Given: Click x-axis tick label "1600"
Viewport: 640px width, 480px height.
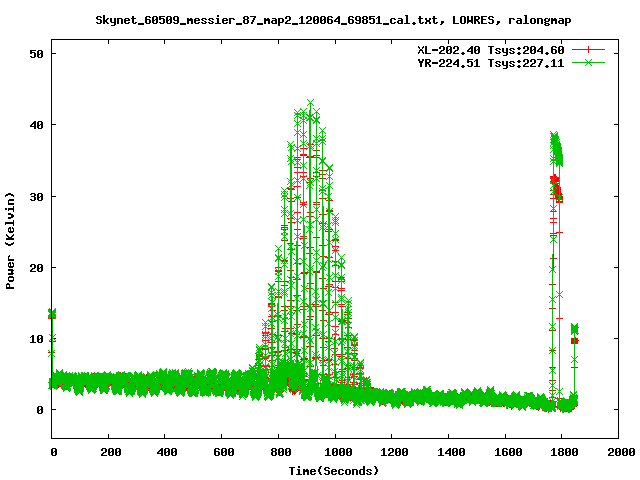Looking at the screenshot, I should 508,452.
